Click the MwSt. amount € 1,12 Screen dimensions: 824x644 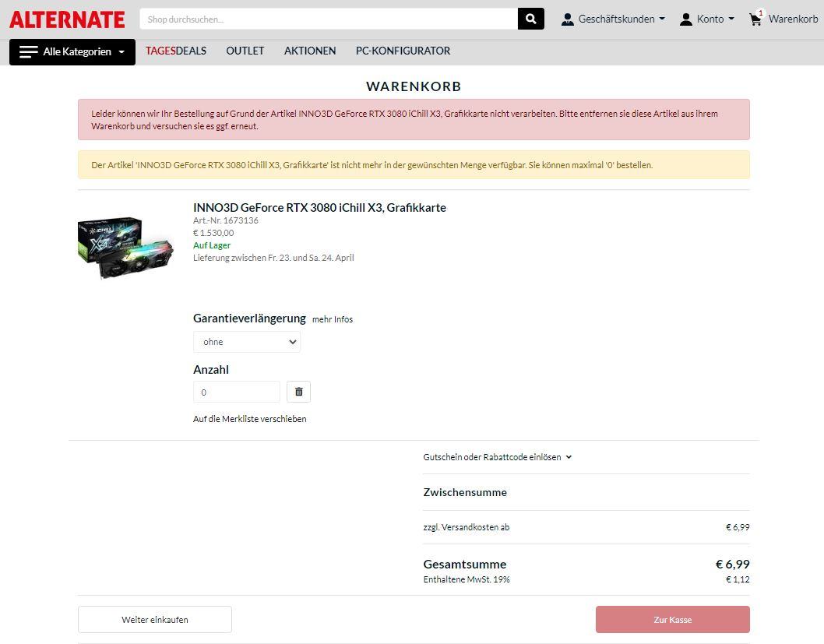coord(738,579)
